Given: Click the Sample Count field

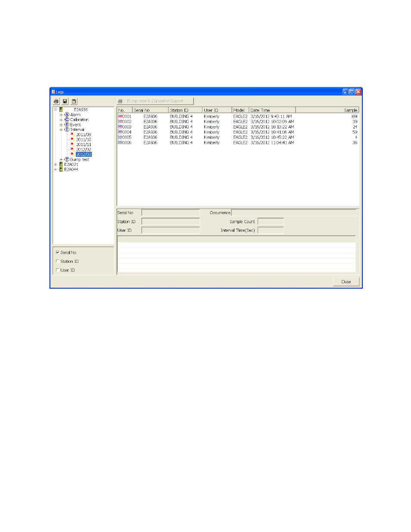Looking at the screenshot, I should pos(271,221).
